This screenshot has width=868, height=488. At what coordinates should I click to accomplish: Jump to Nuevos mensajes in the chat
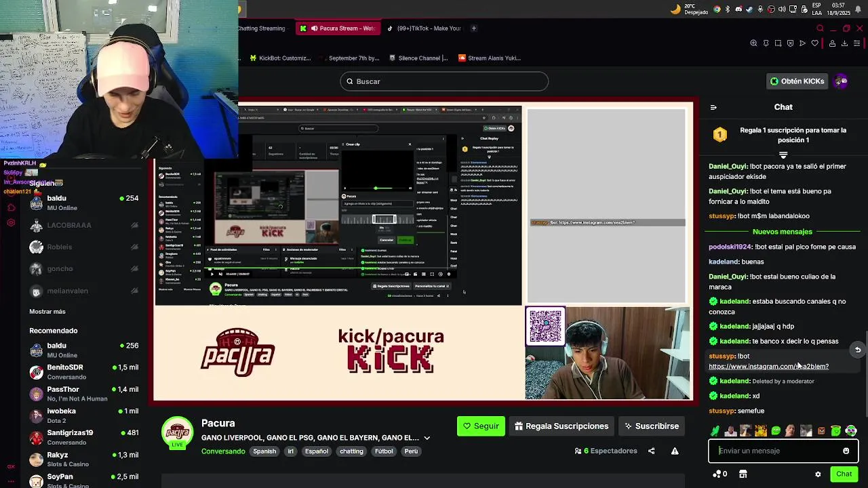(782, 232)
